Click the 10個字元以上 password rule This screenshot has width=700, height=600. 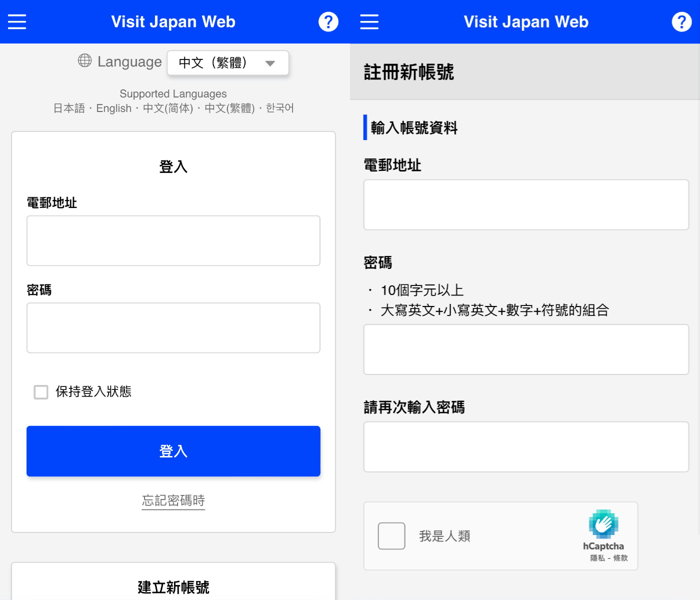(422, 290)
